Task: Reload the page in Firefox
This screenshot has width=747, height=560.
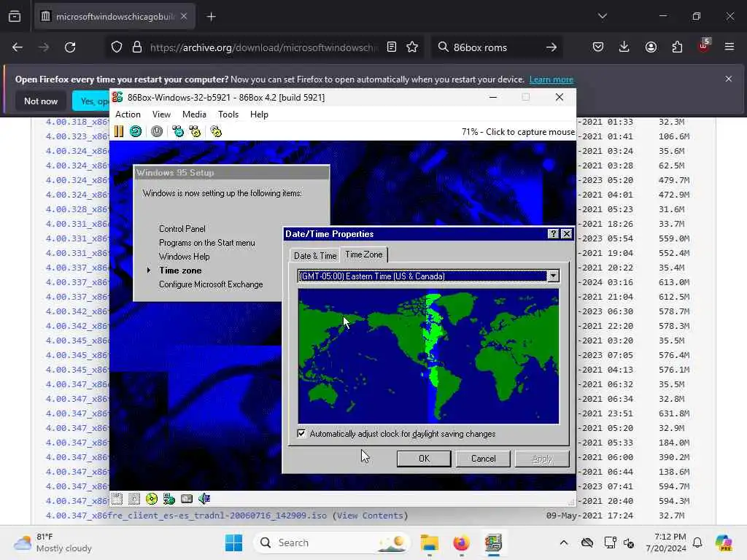Action: (x=70, y=47)
